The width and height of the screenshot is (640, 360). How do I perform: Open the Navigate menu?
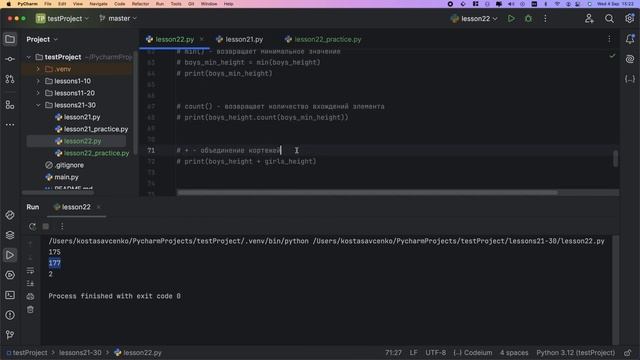pos(98,4)
